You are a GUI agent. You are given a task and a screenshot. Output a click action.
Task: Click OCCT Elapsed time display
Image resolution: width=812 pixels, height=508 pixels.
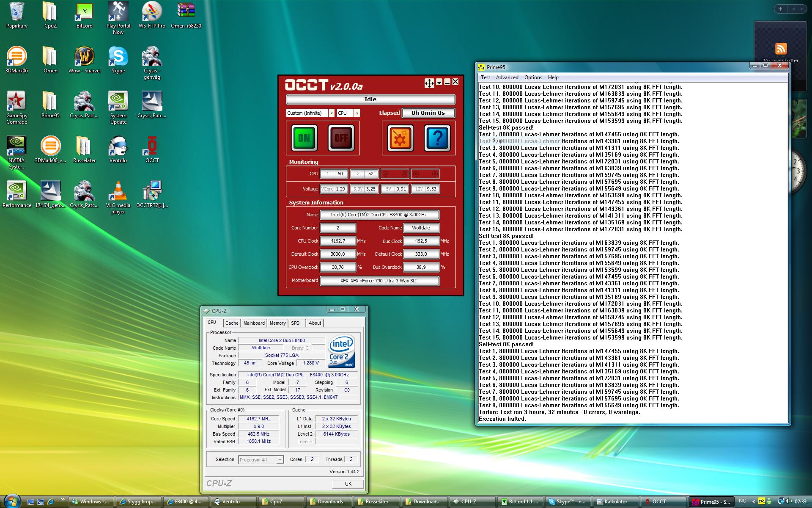(x=428, y=113)
